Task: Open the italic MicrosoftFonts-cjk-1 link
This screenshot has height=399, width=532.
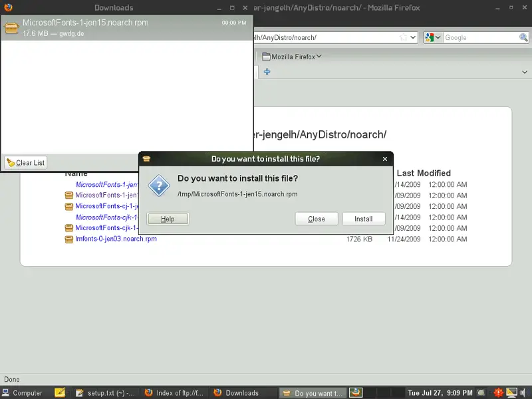Action: tap(106, 217)
